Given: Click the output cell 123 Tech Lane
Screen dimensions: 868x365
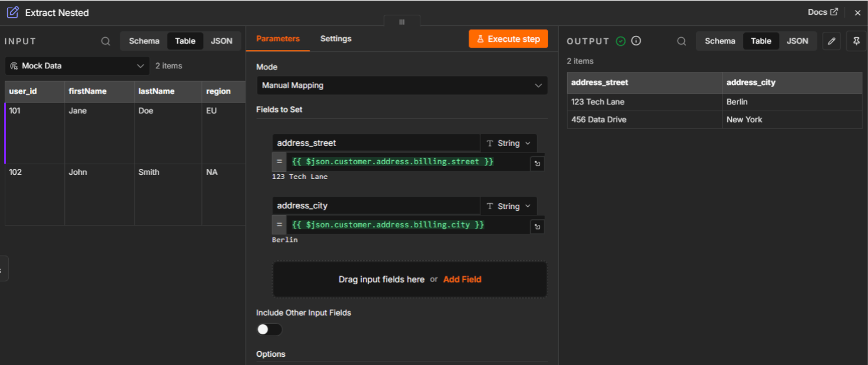Looking at the screenshot, I should 645,102.
